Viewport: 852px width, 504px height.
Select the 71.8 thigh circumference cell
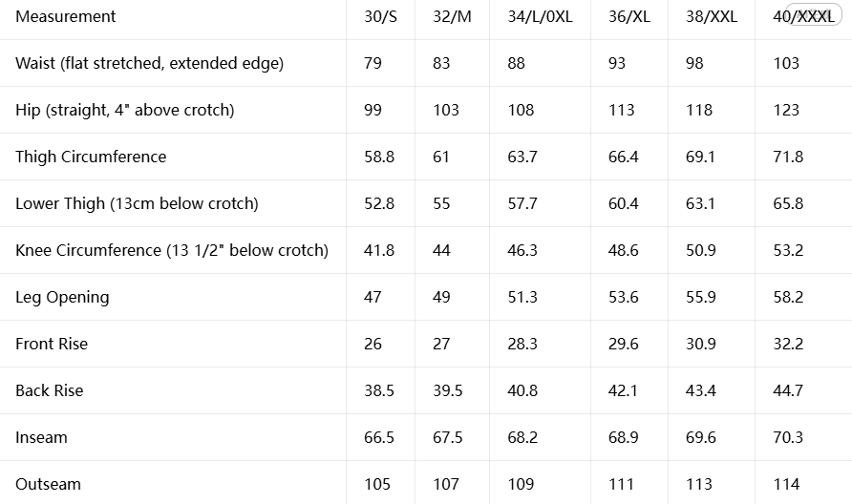point(788,157)
